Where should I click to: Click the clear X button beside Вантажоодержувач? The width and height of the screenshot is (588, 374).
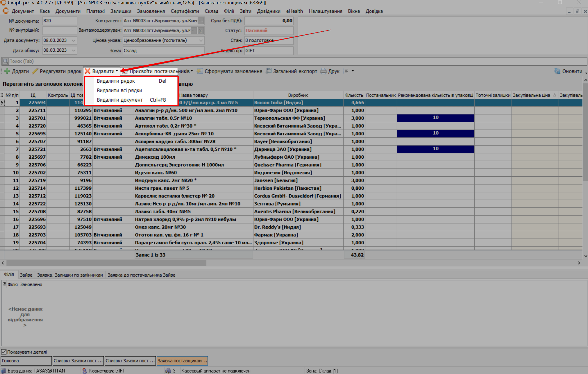[200, 31]
